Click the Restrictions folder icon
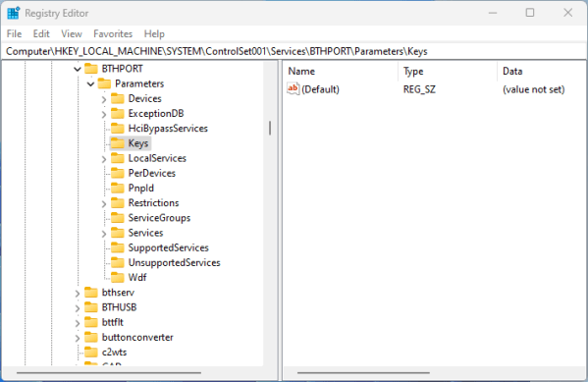The height and width of the screenshot is (382, 588). pyautogui.click(x=118, y=203)
